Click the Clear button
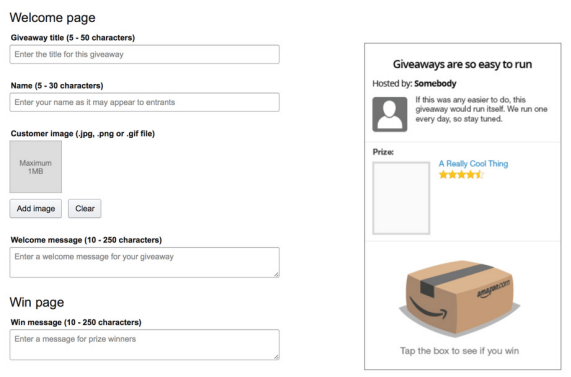This screenshot has width=571, height=377. coord(84,209)
